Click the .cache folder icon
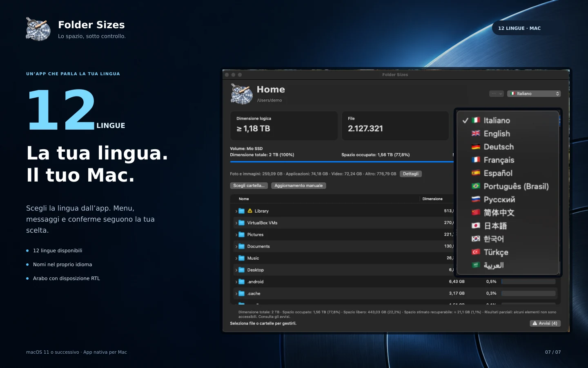588x368 pixels. click(241, 294)
